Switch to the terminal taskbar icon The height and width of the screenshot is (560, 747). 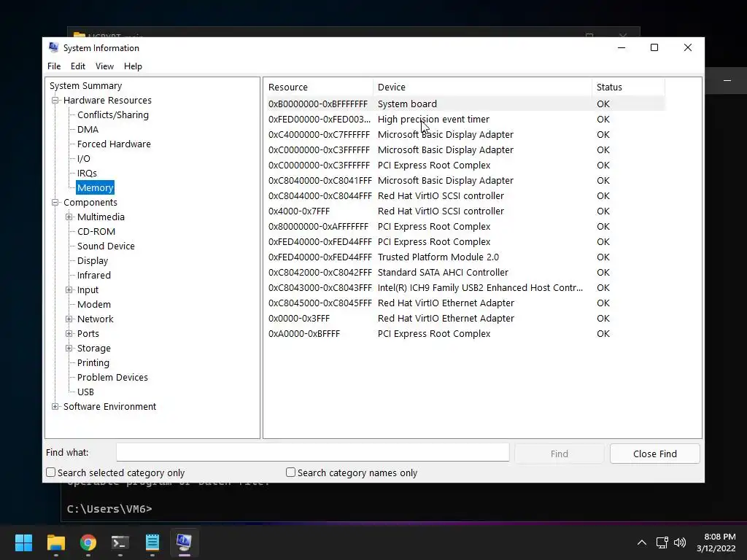pyautogui.click(x=120, y=542)
